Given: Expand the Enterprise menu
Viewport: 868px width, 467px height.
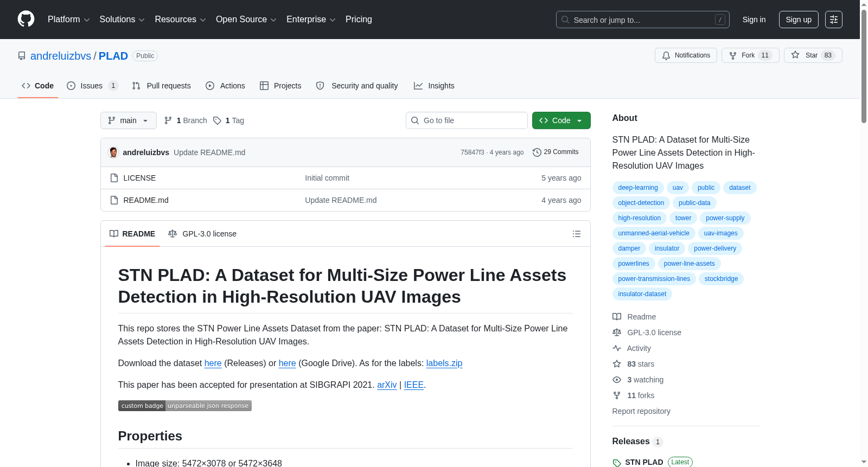Looking at the screenshot, I should (311, 20).
